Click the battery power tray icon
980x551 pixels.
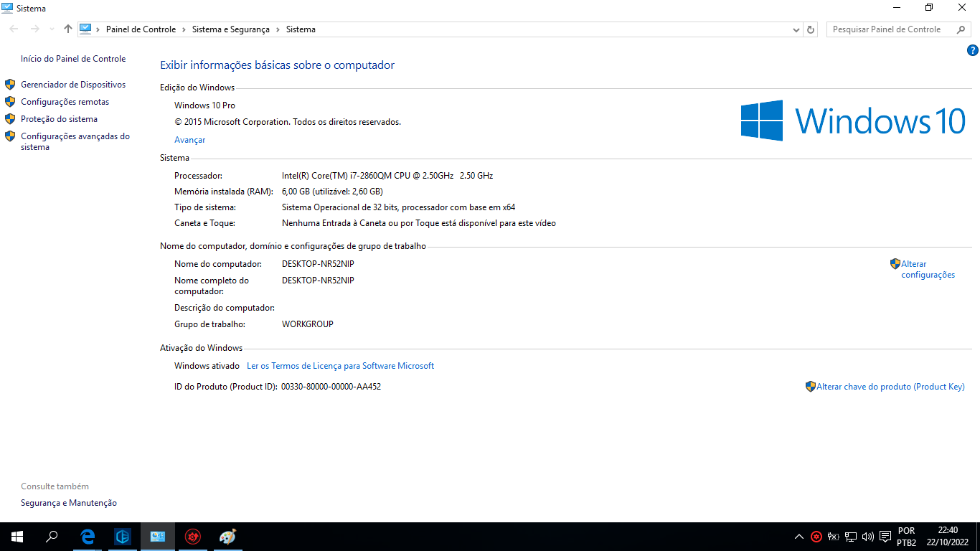pyautogui.click(x=834, y=536)
